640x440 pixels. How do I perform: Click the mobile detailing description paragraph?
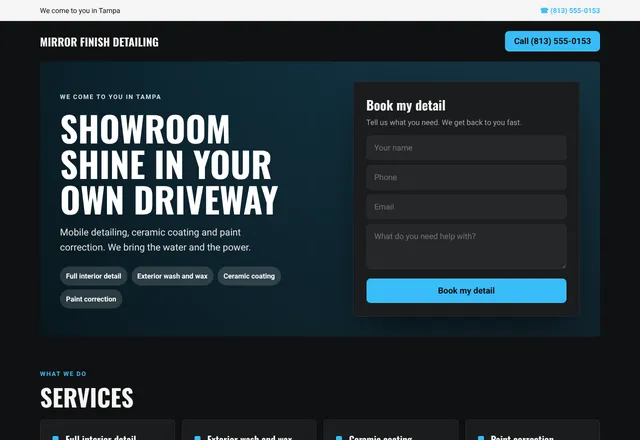[156, 240]
